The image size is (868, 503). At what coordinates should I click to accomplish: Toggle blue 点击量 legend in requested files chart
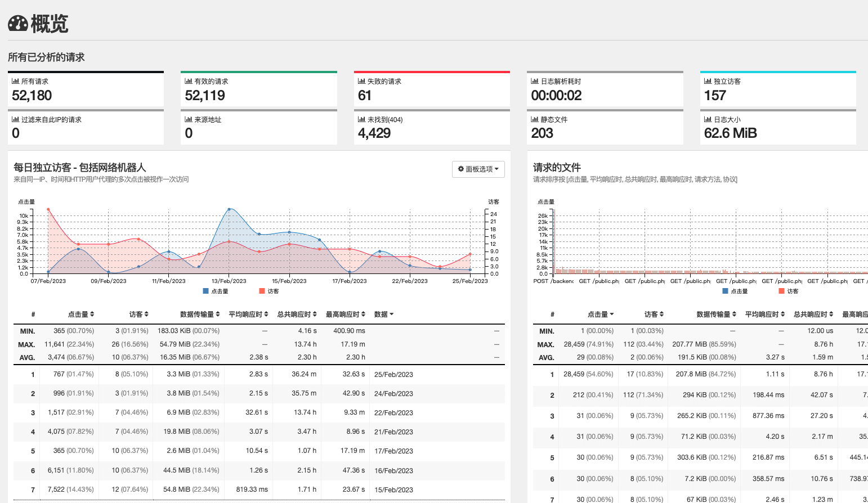click(735, 291)
